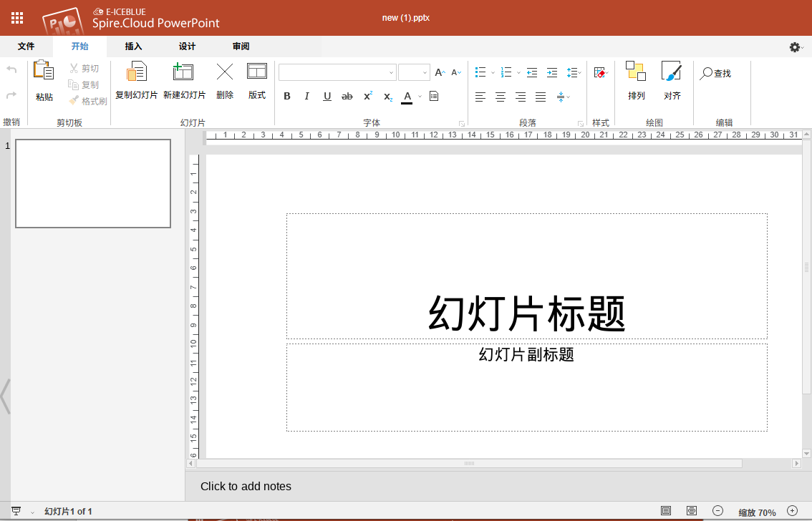This screenshot has width=812, height=521.
Task: Switch to the 插入 (Insert) tab
Action: pyautogui.click(x=133, y=47)
